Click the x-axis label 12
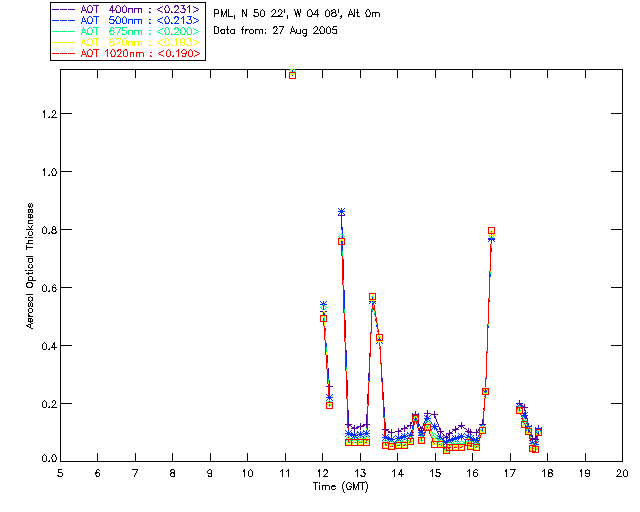This screenshot has height=512, width=640. 322,473
